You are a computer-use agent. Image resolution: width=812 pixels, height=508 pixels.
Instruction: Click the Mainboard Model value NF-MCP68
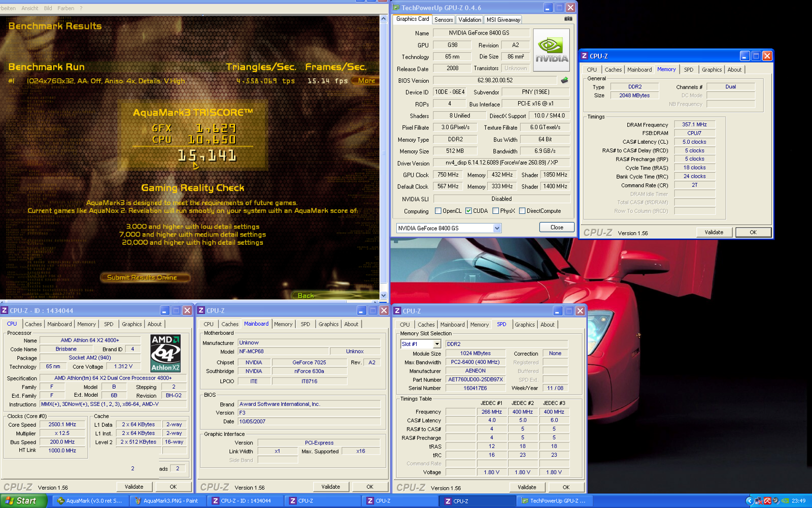click(x=284, y=352)
